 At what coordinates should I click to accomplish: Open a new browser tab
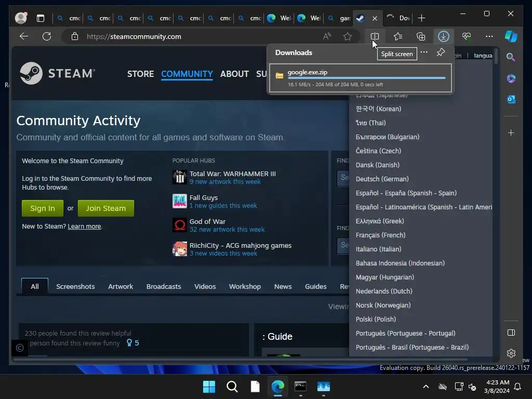(x=421, y=18)
